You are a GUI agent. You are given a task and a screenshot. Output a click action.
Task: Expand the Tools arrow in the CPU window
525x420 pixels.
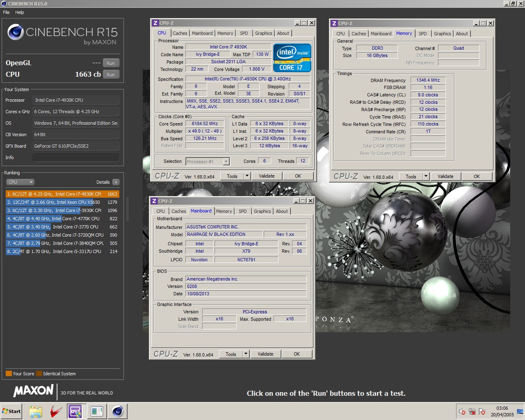tap(247, 176)
